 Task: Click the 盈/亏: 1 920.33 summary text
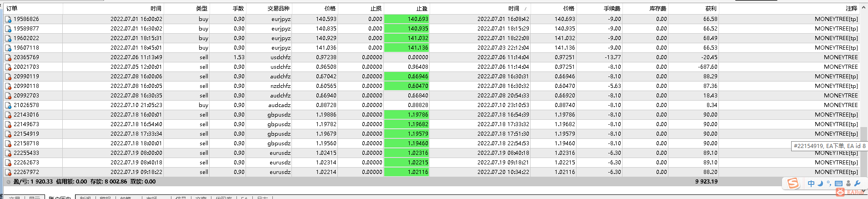pyautogui.click(x=33, y=182)
